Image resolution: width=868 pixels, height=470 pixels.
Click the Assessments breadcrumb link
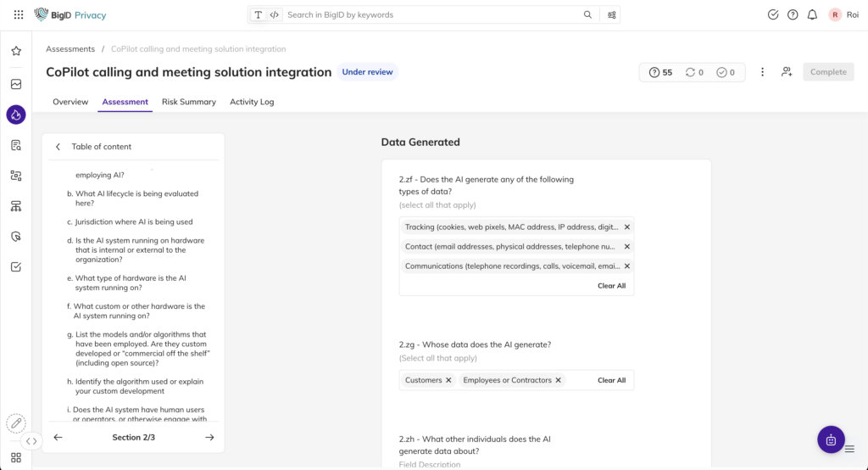[x=70, y=49]
